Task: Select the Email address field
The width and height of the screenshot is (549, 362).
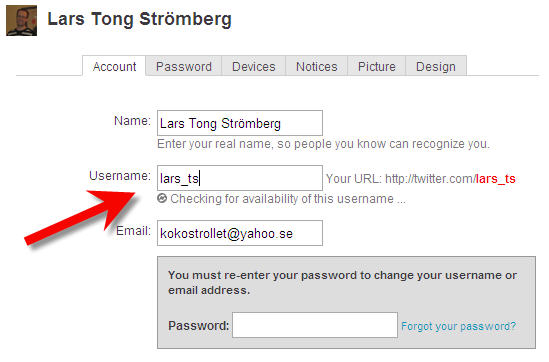Action: click(x=240, y=233)
